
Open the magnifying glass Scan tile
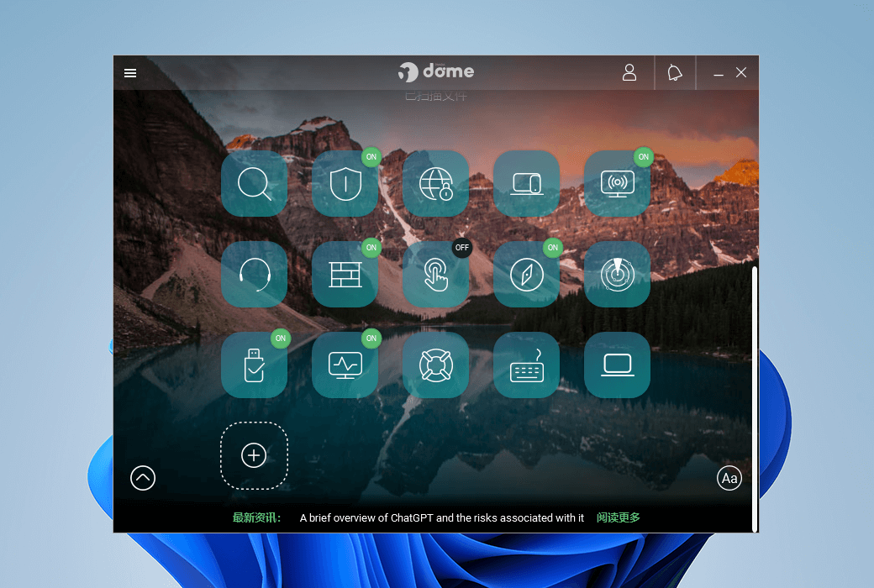coord(254,184)
